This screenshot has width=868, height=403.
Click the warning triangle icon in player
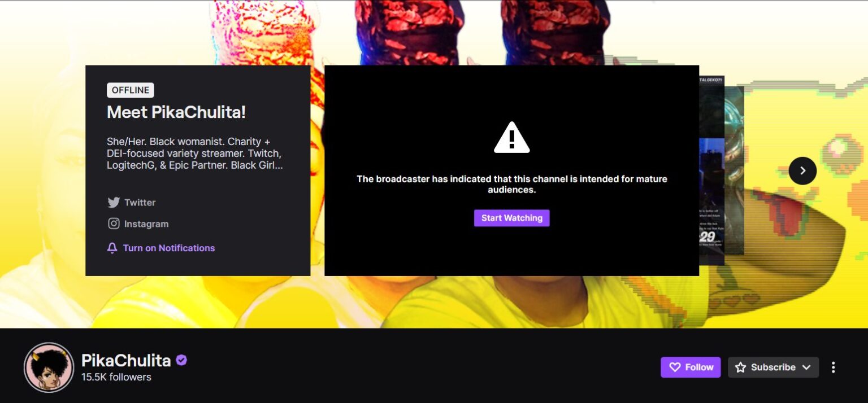pos(511,138)
